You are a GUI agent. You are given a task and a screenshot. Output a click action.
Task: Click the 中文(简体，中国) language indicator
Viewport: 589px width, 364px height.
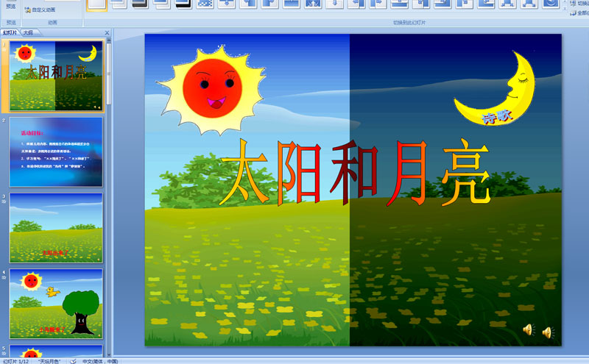tap(100, 361)
